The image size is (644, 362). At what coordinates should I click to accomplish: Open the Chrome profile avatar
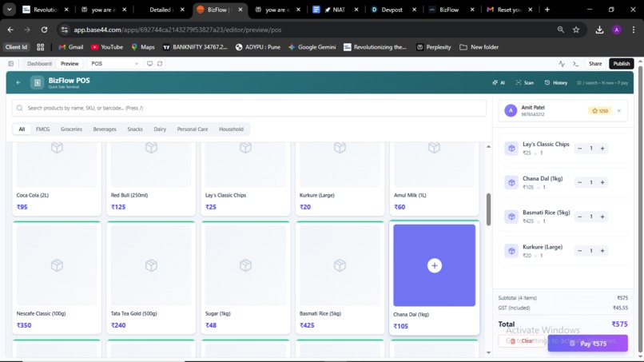(617, 30)
